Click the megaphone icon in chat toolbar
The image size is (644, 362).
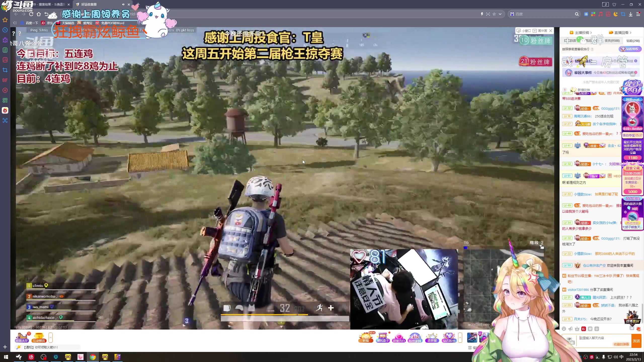tap(571, 329)
